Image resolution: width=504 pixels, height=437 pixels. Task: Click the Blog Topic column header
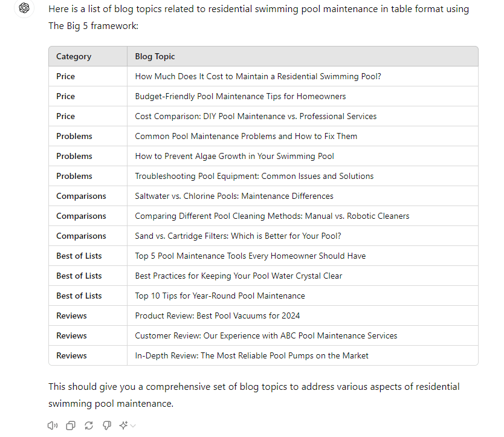click(x=155, y=56)
